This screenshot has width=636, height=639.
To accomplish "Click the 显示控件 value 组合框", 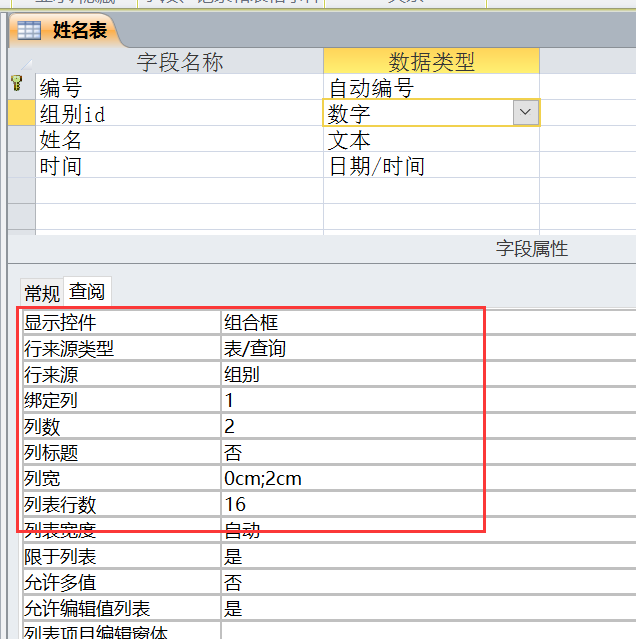I will point(350,322).
